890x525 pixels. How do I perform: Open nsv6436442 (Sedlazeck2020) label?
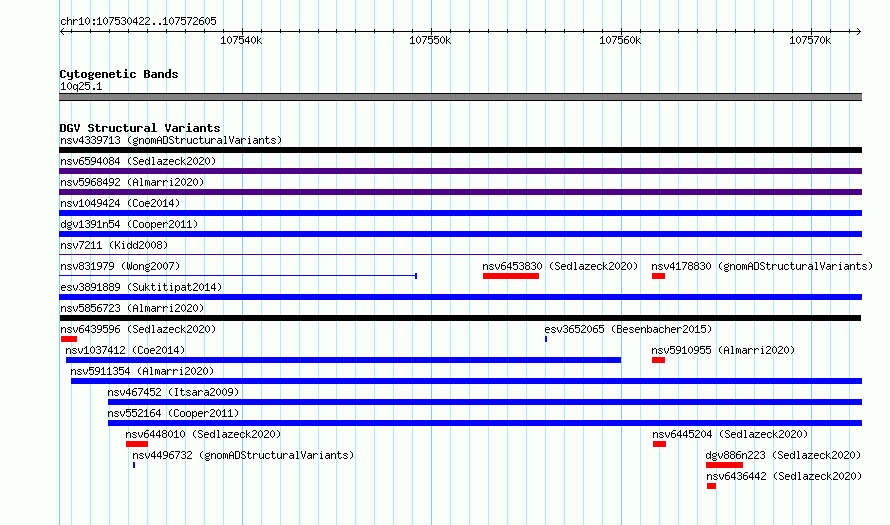pyautogui.click(x=784, y=476)
